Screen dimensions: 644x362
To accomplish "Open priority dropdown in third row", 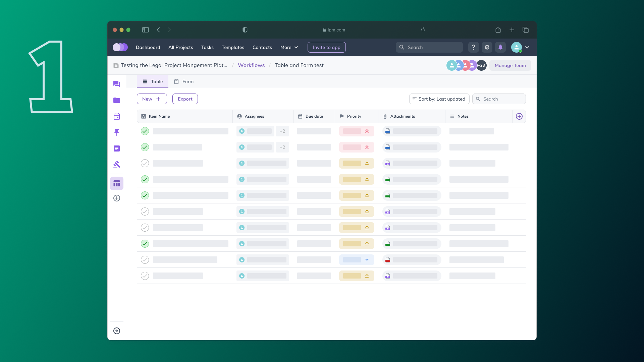I will [x=357, y=163].
